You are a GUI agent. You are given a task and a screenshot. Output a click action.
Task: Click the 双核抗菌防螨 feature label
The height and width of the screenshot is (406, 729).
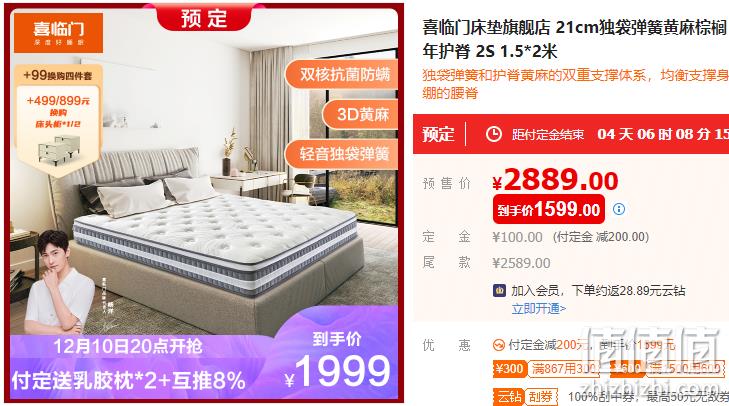[342, 74]
